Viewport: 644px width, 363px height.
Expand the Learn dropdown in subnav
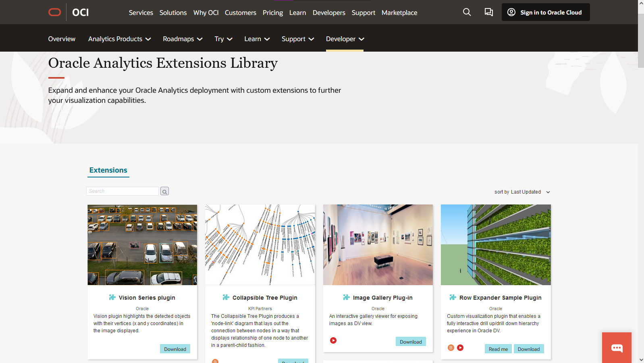(x=257, y=39)
